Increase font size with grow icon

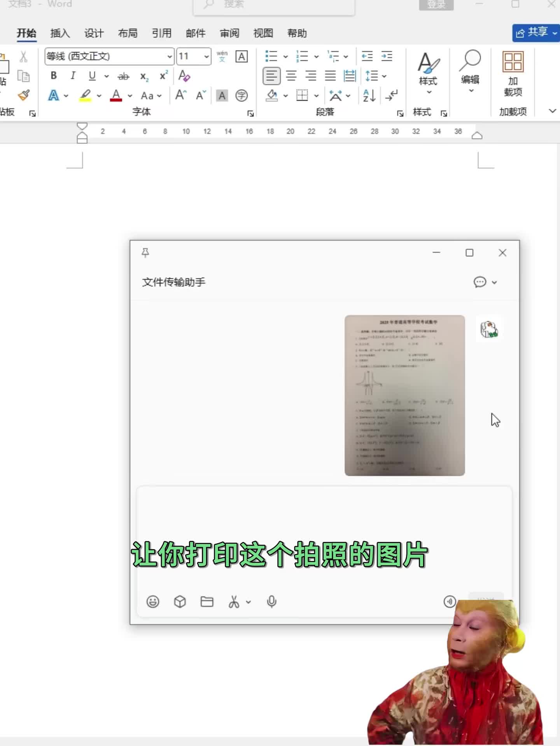(181, 95)
